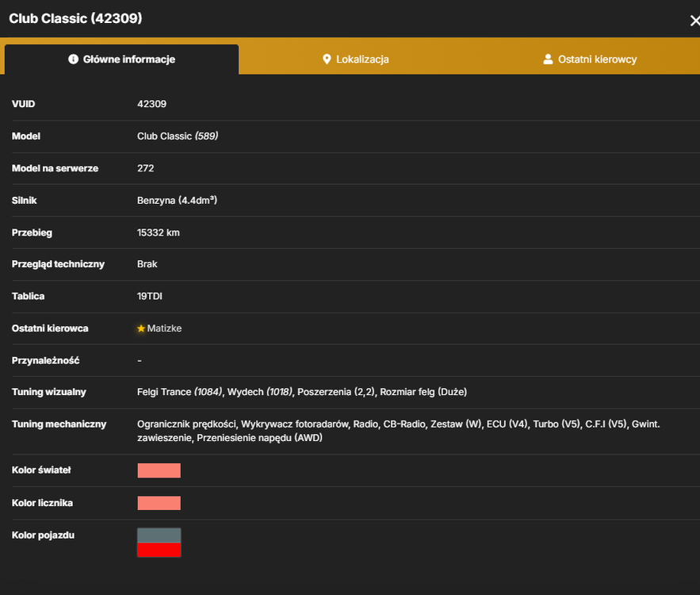Click the info icon on Główne informacje tab
The image size is (700, 595).
point(73,59)
